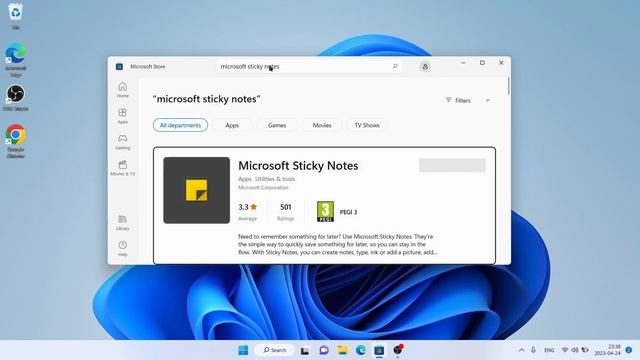
Task: Open the Home section in Store sidebar
Action: tap(122, 90)
